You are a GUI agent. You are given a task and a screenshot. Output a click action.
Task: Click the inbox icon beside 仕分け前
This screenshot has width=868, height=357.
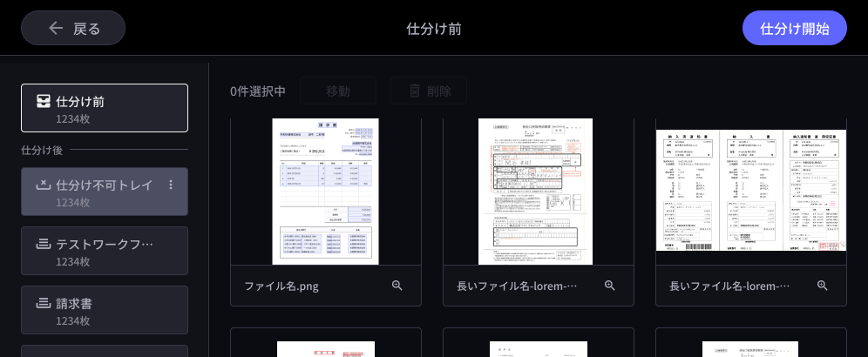click(x=44, y=101)
